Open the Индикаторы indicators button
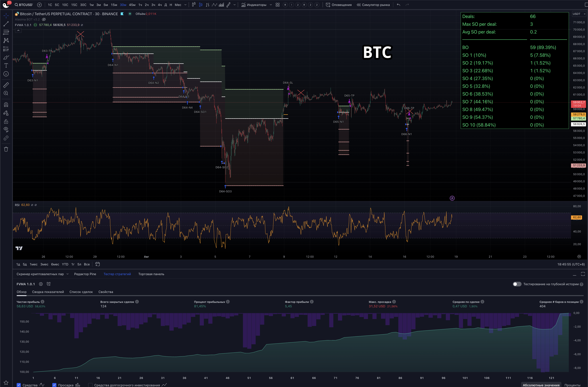Screen dimensions: 588x387 point(254,5)
